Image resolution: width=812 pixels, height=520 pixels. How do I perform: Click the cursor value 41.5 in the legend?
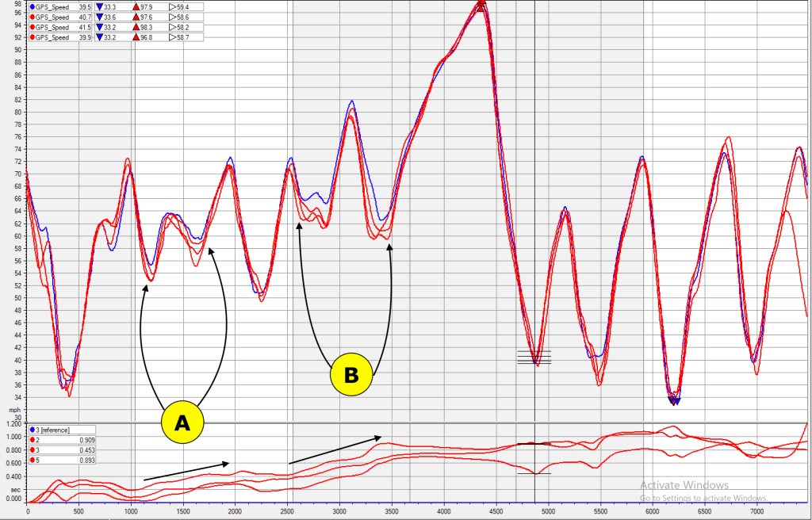pos(84,27)
